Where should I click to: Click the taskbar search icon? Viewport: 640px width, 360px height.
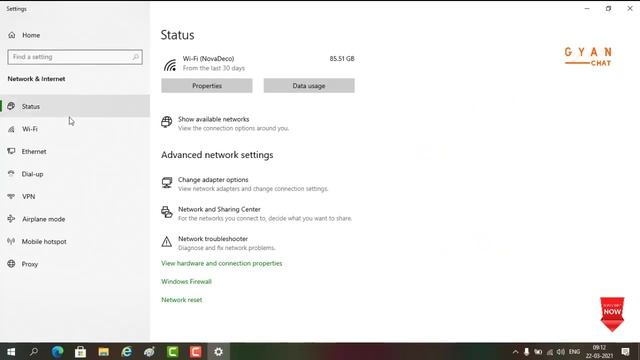tap(34, 351)
